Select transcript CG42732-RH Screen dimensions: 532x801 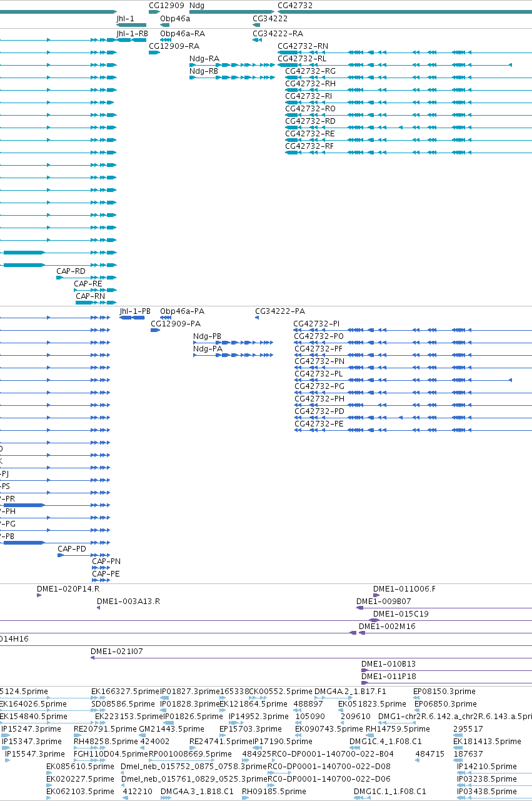coord(310,84)
